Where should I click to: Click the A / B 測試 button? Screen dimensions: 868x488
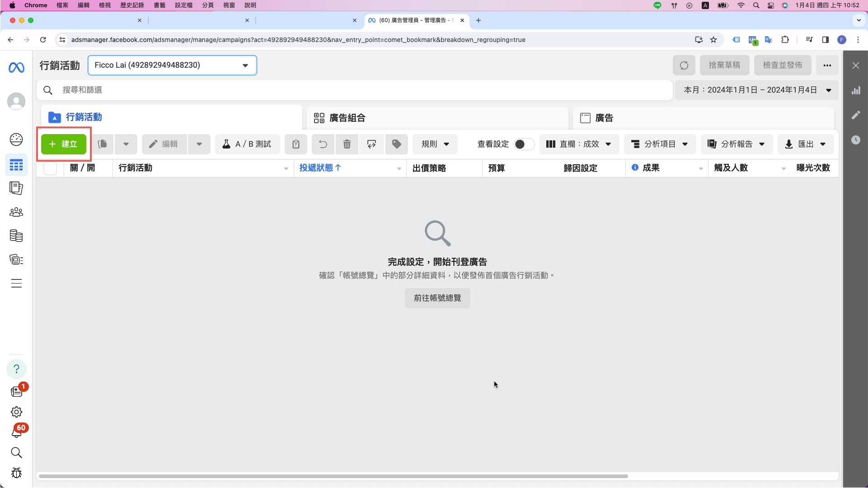[248, 144]
